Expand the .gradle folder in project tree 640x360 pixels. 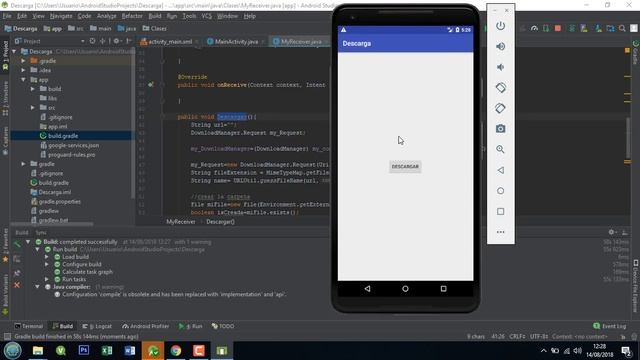tap(23, 61)
